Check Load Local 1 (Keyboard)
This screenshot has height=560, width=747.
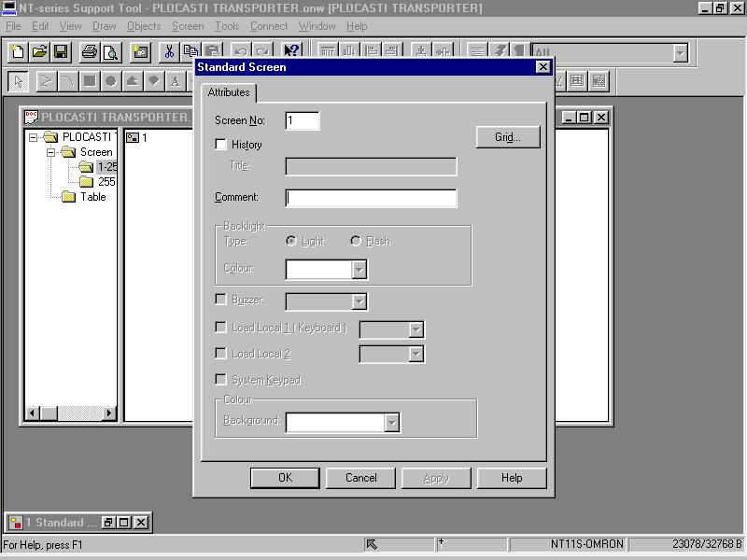[220, 328]
